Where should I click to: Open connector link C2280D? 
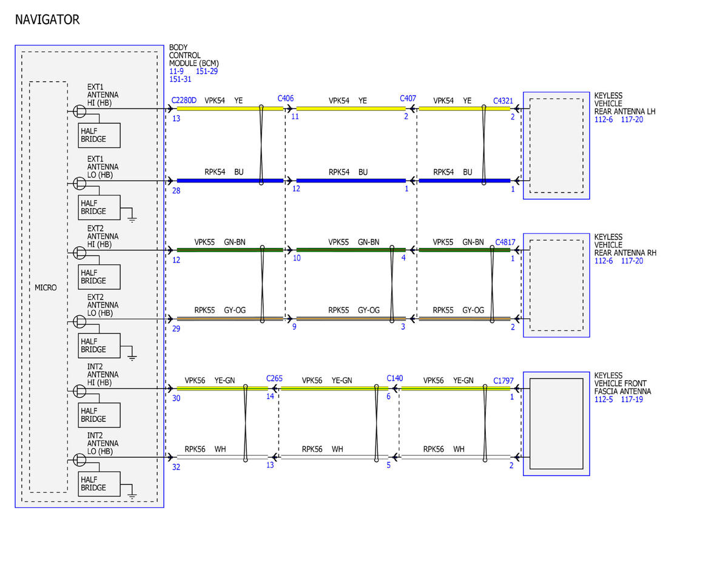(184, 100)
